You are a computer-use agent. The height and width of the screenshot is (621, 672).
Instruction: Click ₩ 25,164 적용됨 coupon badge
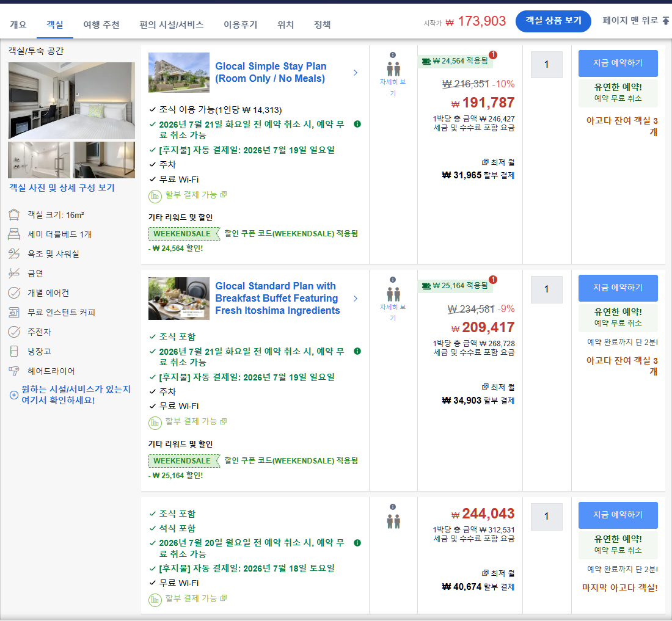pyautogui.click(x=455, y=286)
